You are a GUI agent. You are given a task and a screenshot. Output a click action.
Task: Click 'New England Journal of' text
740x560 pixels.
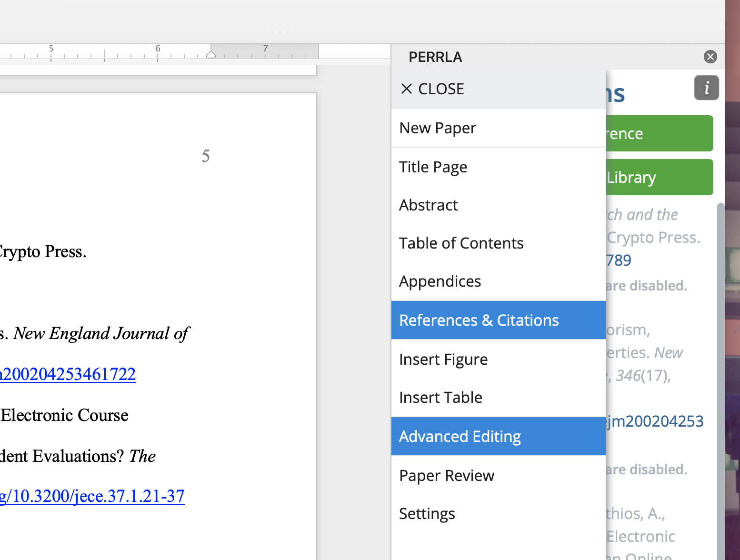(101, 333)
